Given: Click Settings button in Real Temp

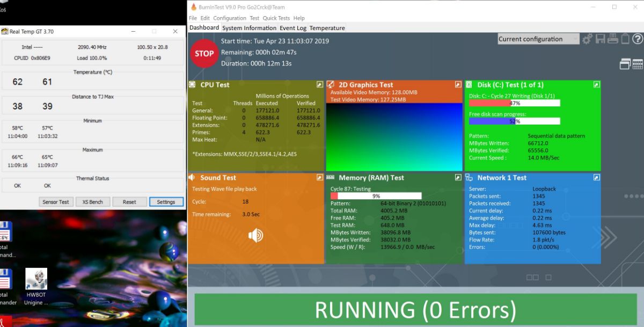Looking at the screenshot, I should coord(166,202).
